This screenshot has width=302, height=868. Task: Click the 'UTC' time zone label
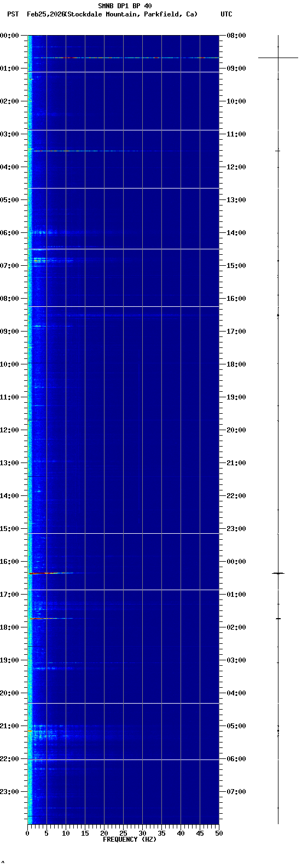coord(226,14)
